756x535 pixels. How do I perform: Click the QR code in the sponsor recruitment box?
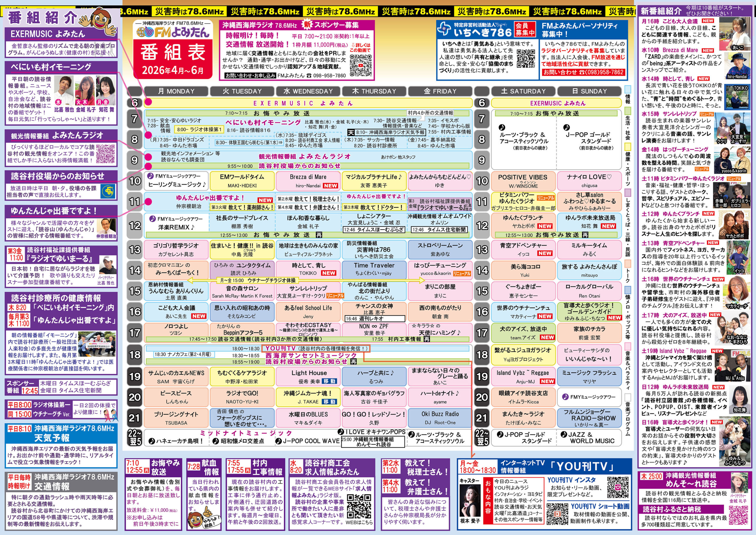click(x=360, y=65)
